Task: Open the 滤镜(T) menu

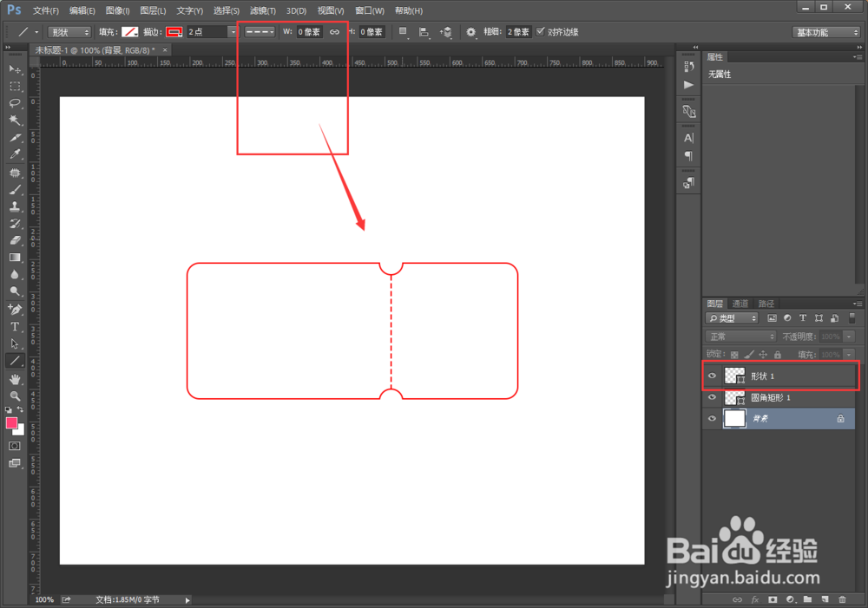Action: pyautogui.click(x=262, y=10)
